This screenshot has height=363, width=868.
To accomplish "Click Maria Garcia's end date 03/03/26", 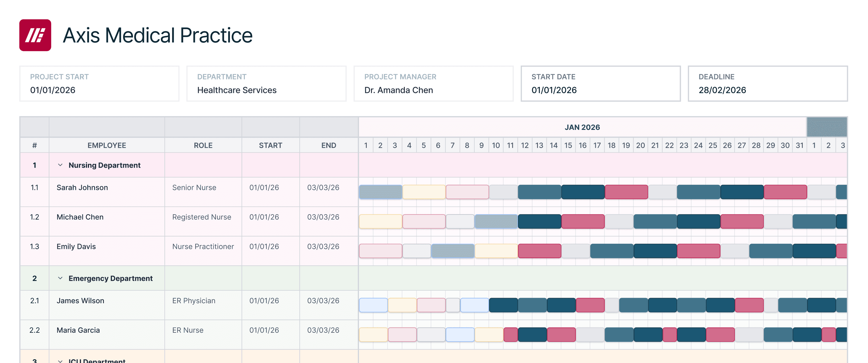I will [x=323, y=330].
